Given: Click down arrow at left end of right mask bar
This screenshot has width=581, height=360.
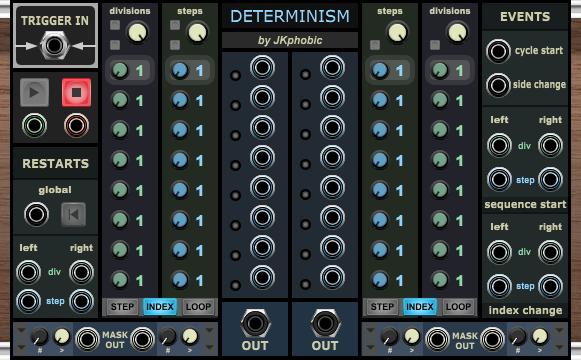Looking at the screenshot, I should click(x=370, y=347).
